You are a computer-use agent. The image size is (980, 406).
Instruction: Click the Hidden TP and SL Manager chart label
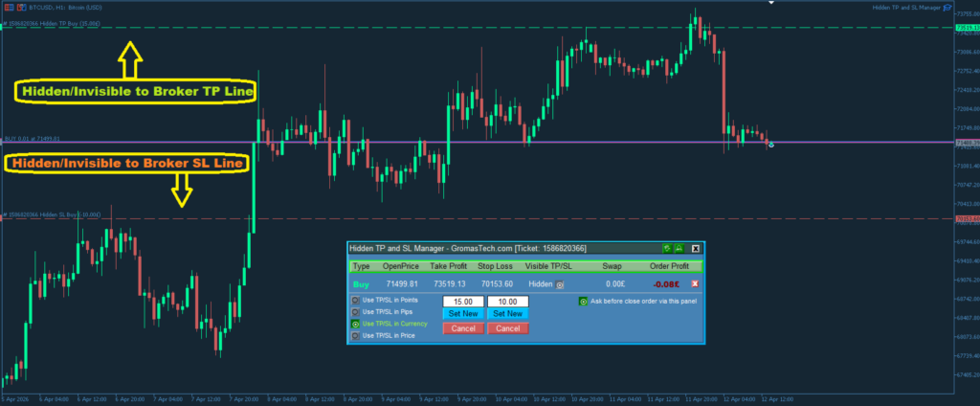pyautogui.click(x=907, y=8)
